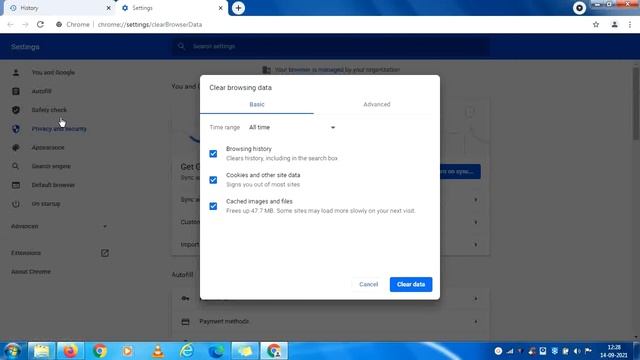
Task: Click the Search settings field
Action: point(331,46)
